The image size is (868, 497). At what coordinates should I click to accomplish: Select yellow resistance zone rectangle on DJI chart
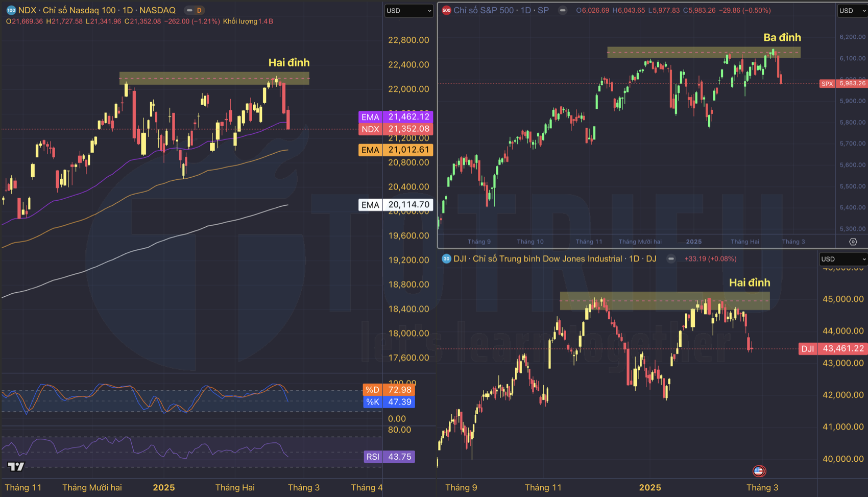click(665, 301)
